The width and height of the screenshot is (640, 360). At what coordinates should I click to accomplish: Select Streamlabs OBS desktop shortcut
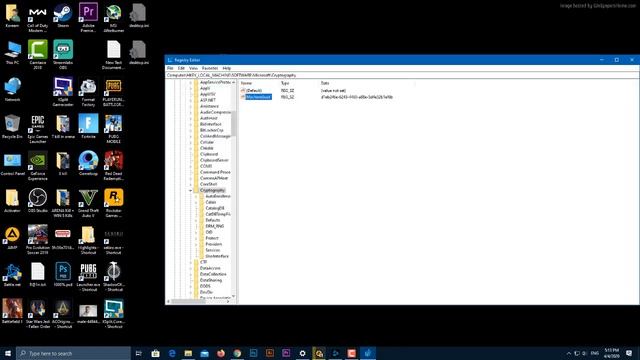point(63,54)
